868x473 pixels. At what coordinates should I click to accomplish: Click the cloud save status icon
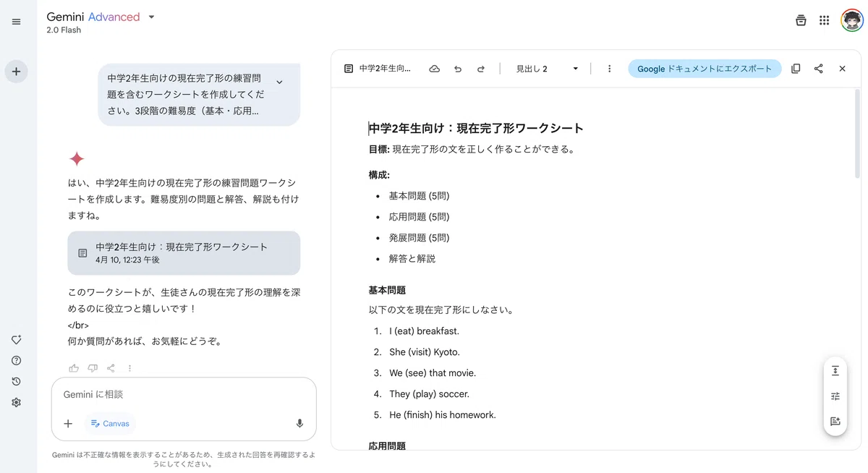coord(434,69)
